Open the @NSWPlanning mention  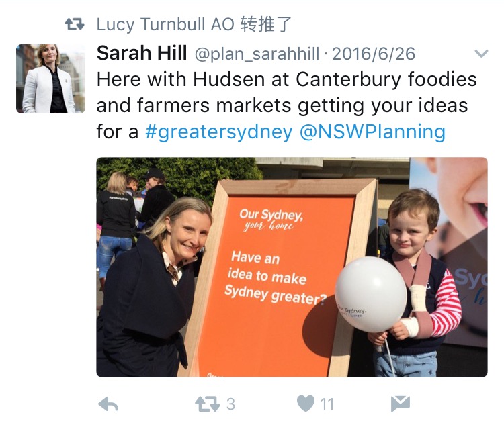[x=372, y=132]
